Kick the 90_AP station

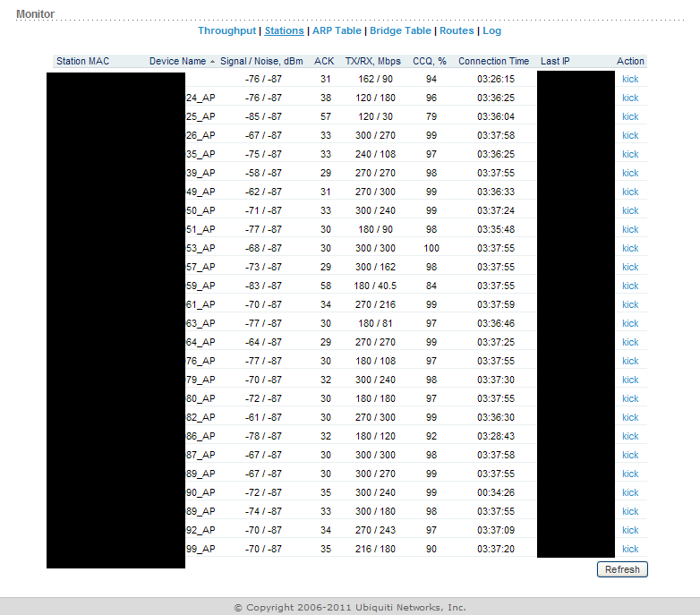coord(630,492)
